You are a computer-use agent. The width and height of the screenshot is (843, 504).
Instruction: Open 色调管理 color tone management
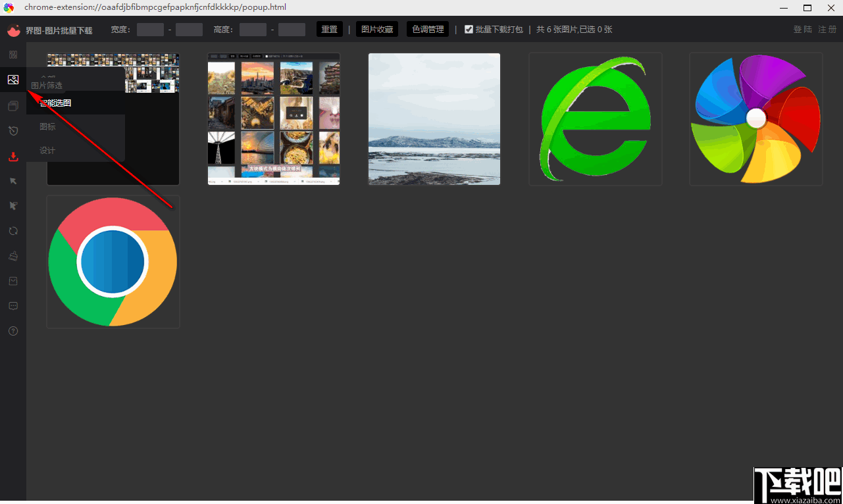pyautogui.click(x=428, y=30)
